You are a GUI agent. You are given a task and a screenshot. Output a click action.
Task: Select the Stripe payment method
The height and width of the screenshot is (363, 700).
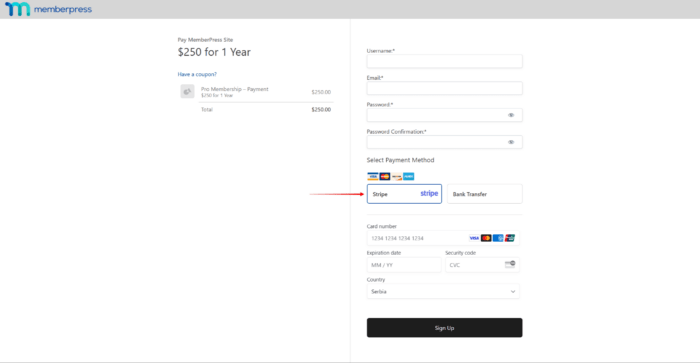[x=404, y=194]
